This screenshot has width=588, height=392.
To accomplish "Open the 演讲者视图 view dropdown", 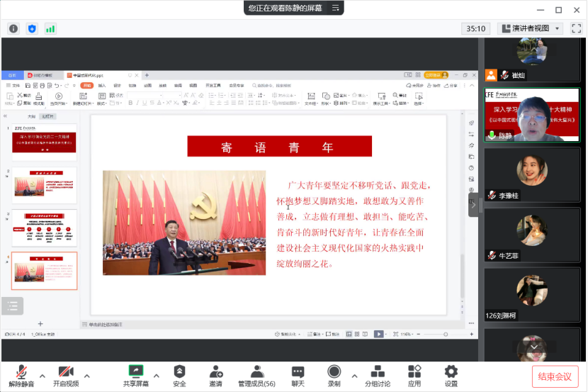I will click(531, 28).
